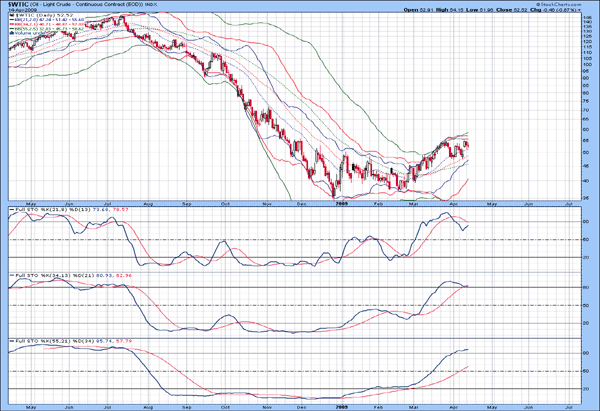
Task: Click the Open price value in header
Action: point(418,10)
